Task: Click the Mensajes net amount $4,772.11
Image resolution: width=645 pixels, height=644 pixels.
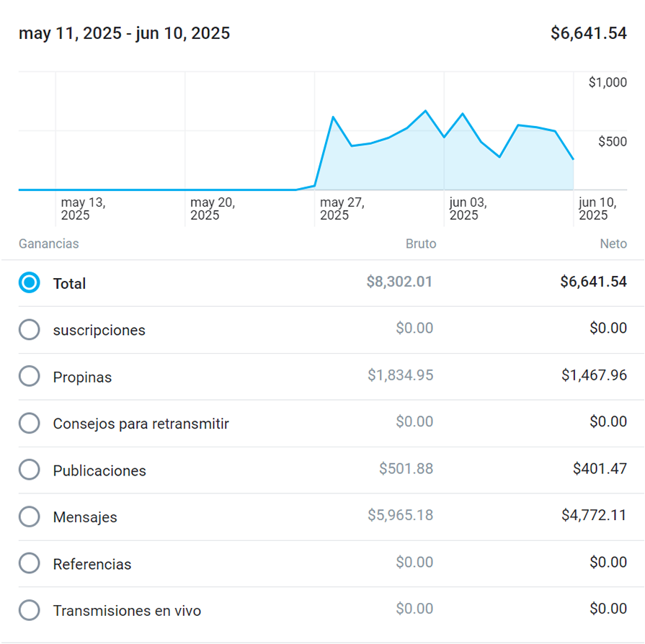Action: pos(594,515)
